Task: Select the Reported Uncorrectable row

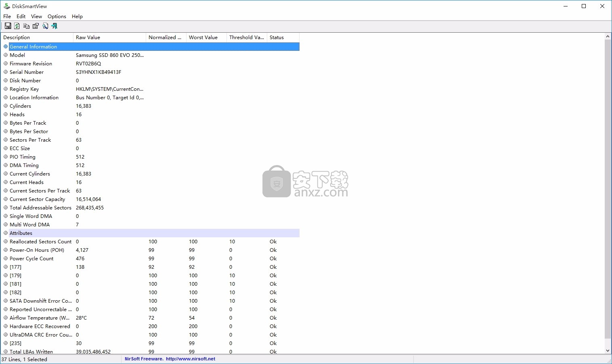Action: pos(150,309)
